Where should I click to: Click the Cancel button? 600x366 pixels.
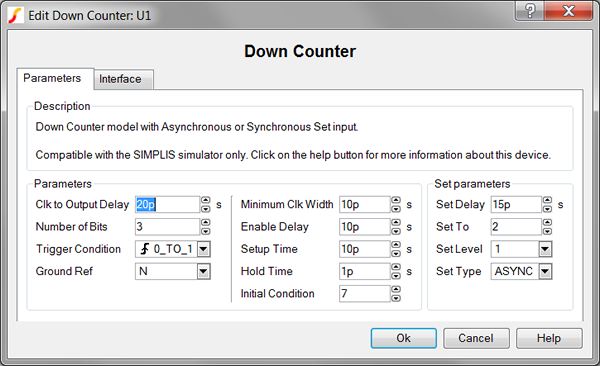point(476,338)
